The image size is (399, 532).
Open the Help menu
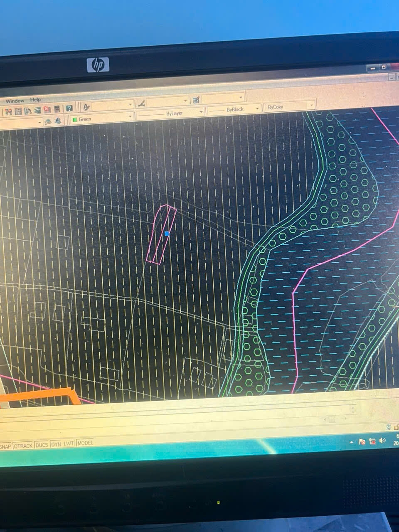36,100
